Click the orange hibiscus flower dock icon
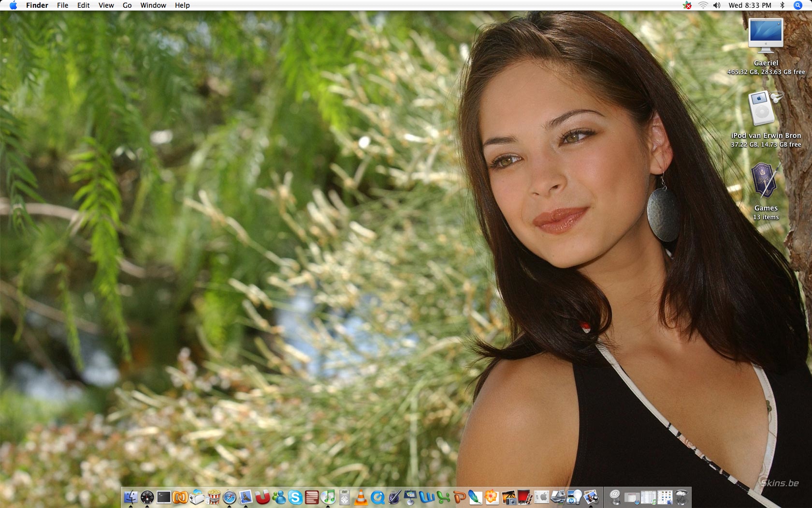Viewport: 812px width, 508px height. (492, 497)
